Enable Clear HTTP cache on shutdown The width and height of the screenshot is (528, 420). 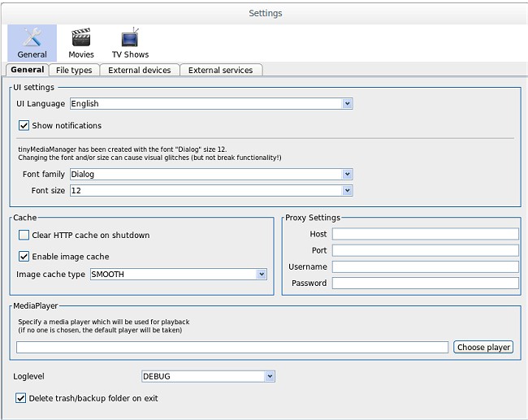24,236
